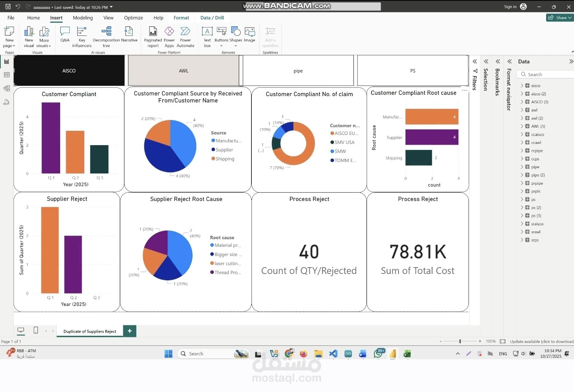This screenshot has width=574, height=392.
Task: Click the AWL navigator button
Action: coord(184,71)
